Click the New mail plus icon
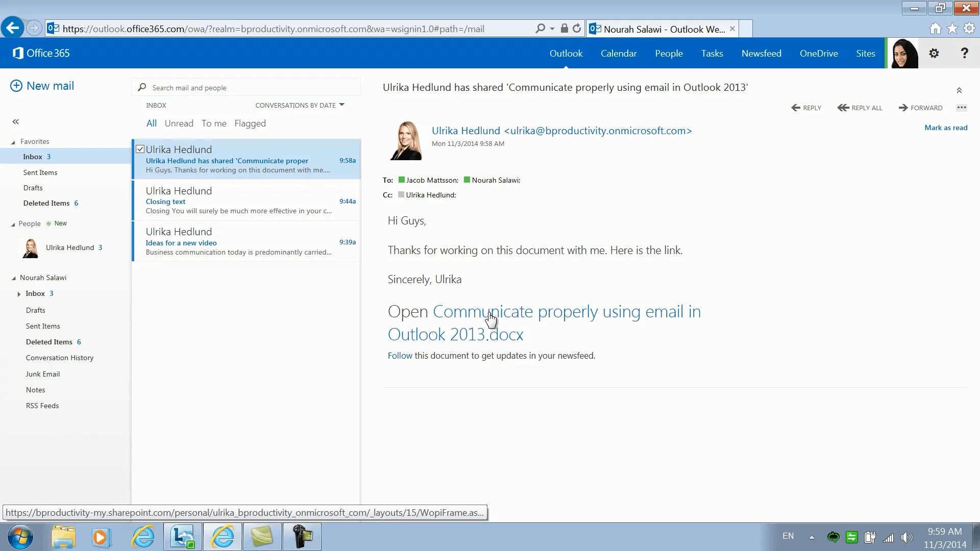This screenshot has height=551, width=980. point(16,86)
